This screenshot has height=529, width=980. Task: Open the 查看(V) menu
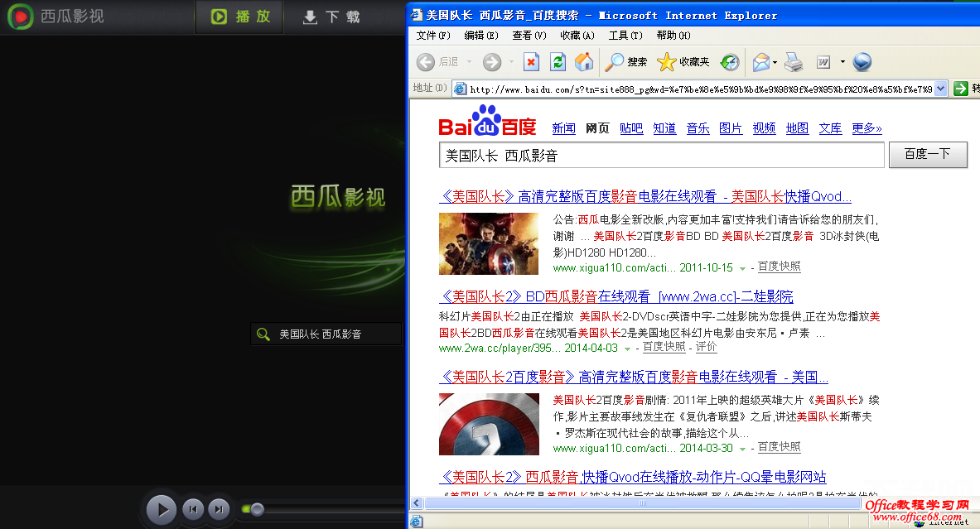[529, 36]
